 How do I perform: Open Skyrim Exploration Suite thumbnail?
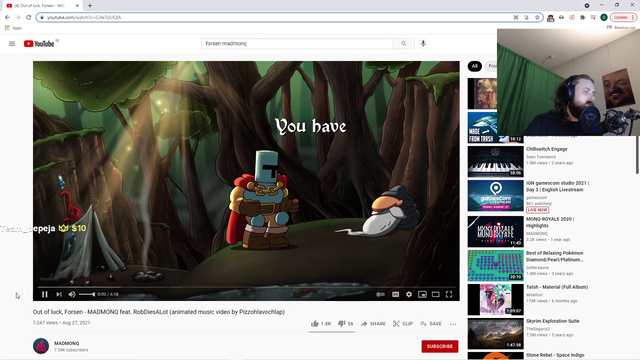tap(496, 333)
